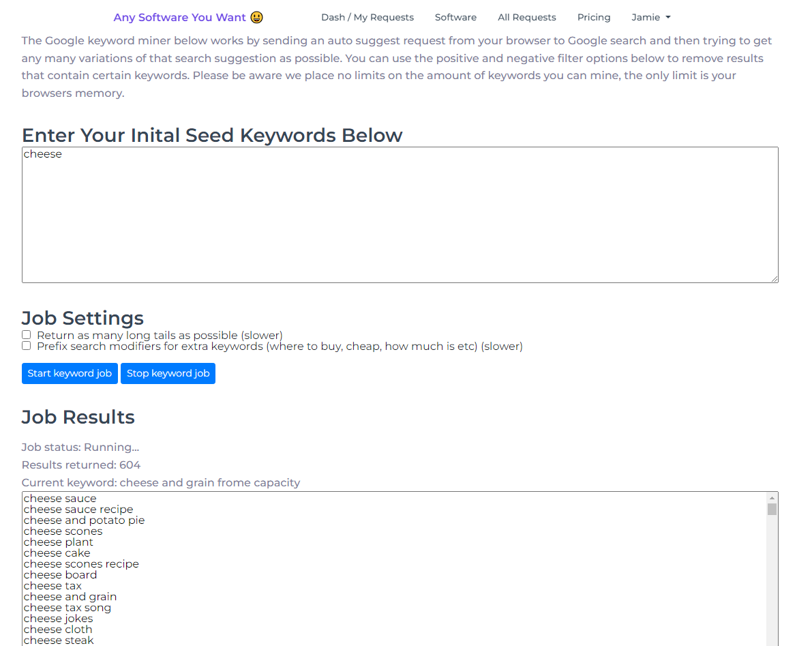Image resolution: width=812 pixels, height=646 pixels.
Task: Open the Any Software You Want homepage link
Action: pos(179,17)
